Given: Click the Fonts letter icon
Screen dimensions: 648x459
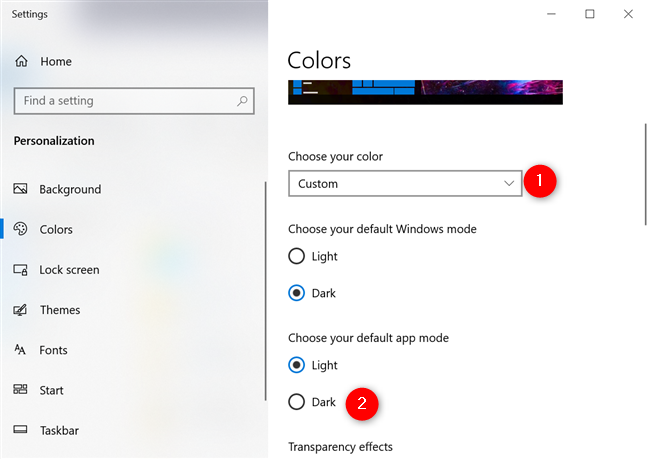Looking at the screenshot, I should [20, 350].
